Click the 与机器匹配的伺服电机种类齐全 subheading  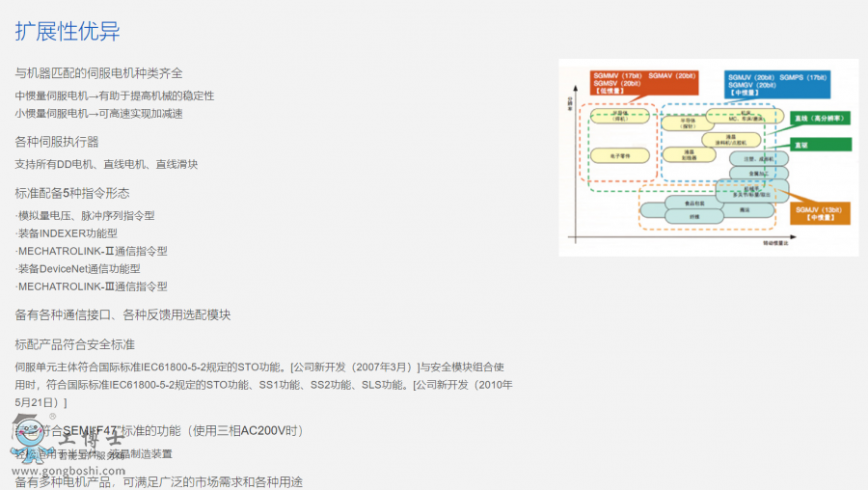click(98, 73)
